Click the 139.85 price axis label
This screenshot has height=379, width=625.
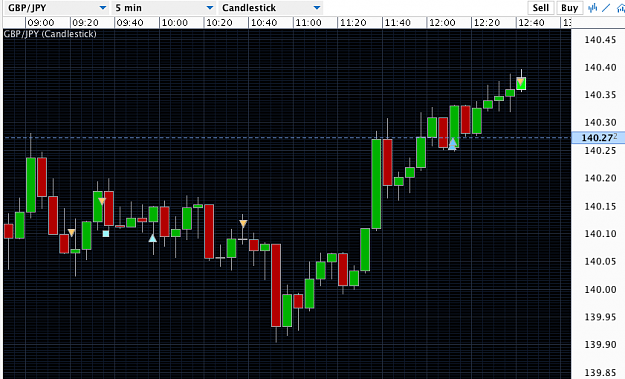click(x=600, y=373)
